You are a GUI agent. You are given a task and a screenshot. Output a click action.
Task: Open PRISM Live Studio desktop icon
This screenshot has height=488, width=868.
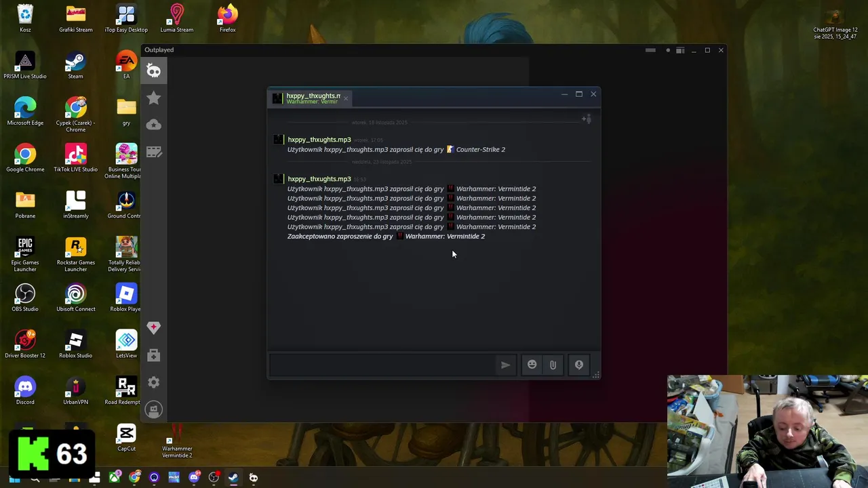[x=25, y=66]
